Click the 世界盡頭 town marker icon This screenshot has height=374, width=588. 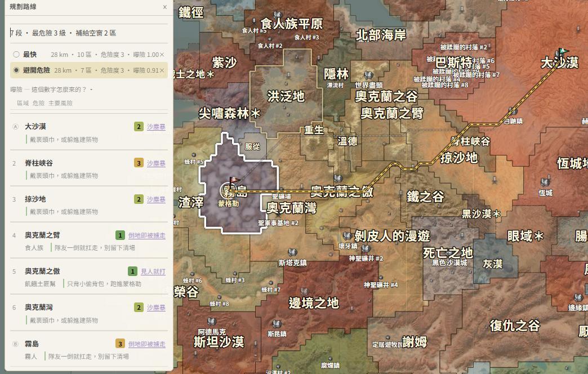coord(368,76)
